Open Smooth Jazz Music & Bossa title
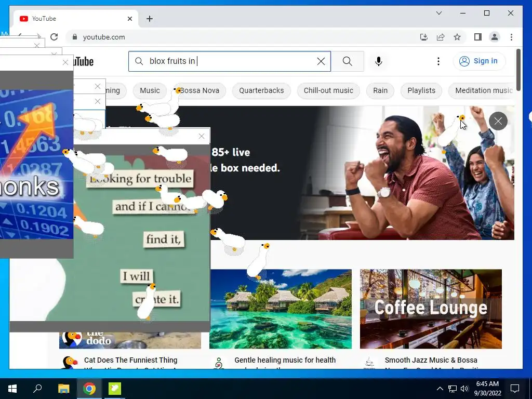Image resolution: width=532 pixels, height=399 pixels. coord(431,360)
